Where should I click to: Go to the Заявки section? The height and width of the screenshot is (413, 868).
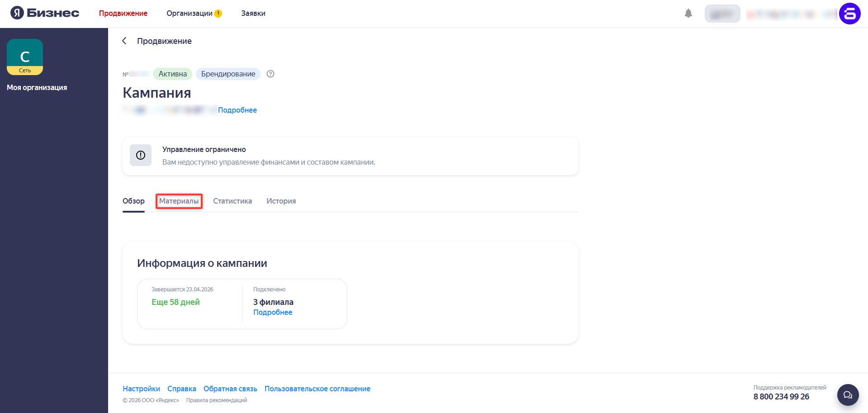tap(253, 14)
